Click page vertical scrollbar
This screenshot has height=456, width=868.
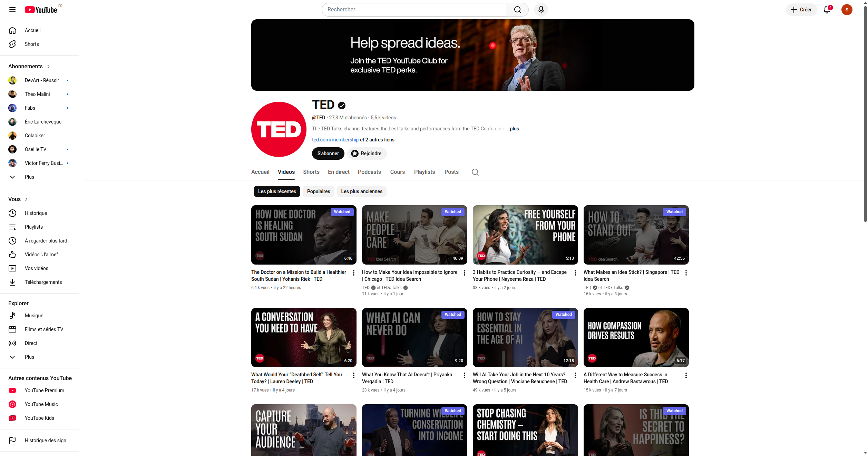[865, 114]
